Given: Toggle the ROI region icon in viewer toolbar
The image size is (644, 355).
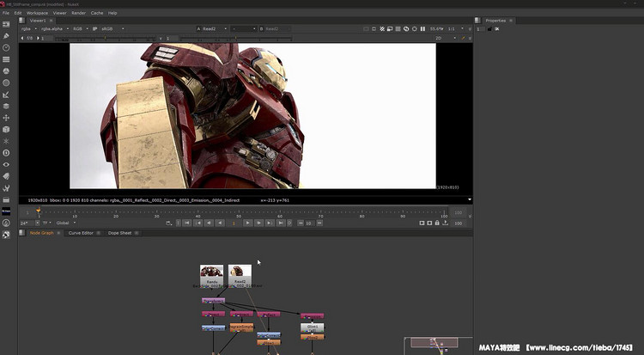Looking at the screenshot, I should 388,29.
